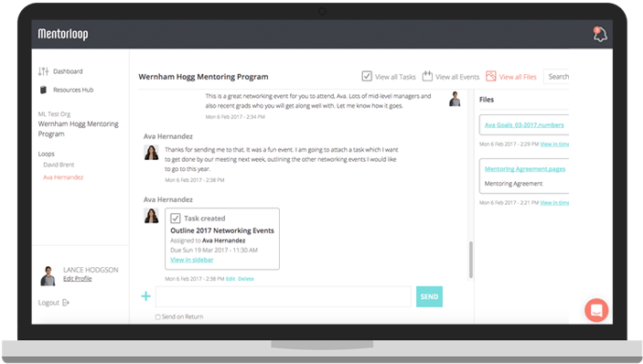Select David Brent loop
Image resolution: width=643 pixels, height=364 pixels.
pos(59,165)
